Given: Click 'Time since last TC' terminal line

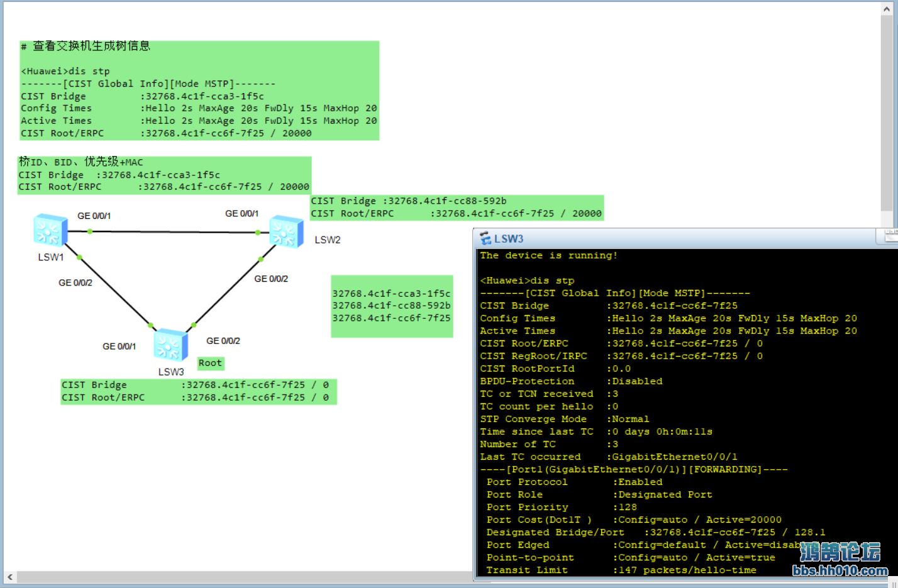Looking at the screenshot, I should [596, 431].
